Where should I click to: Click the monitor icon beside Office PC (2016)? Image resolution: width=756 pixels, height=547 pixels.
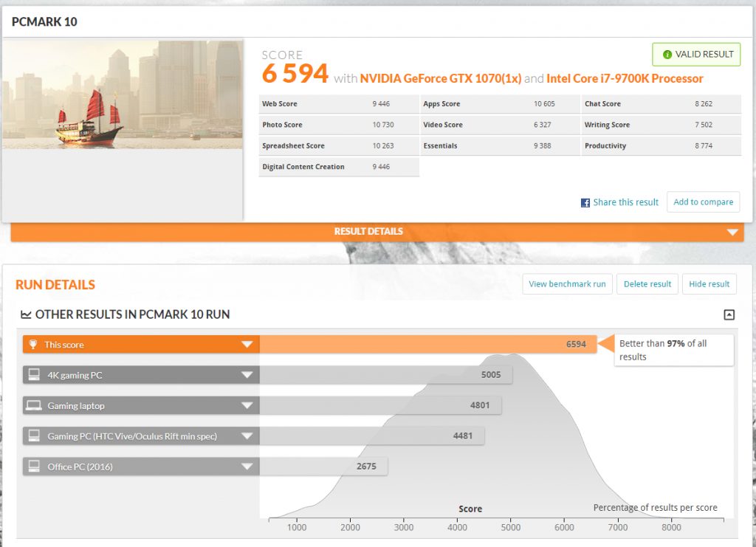click(x=34, y=466)
